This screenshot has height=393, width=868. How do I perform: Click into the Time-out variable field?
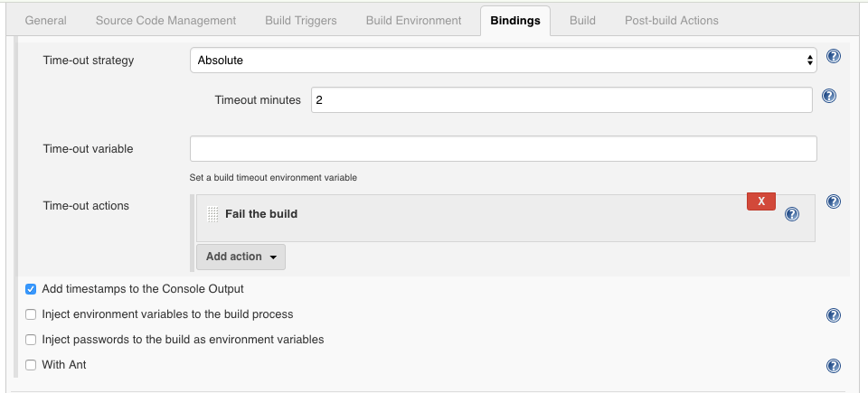(504, 149)
